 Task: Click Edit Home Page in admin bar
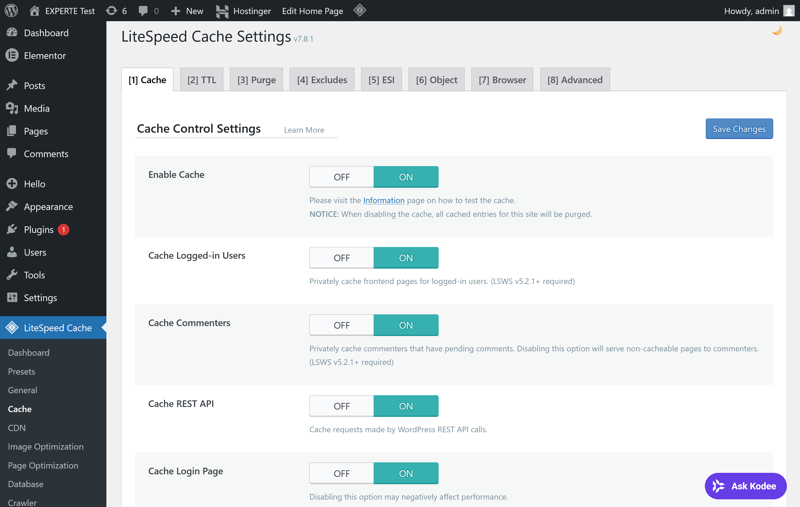(312, 11)
